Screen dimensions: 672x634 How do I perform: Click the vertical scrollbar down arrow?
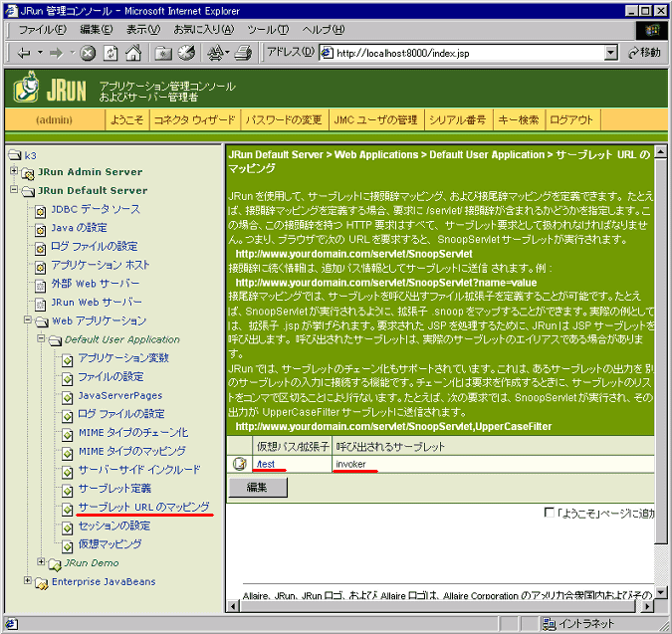660,593
